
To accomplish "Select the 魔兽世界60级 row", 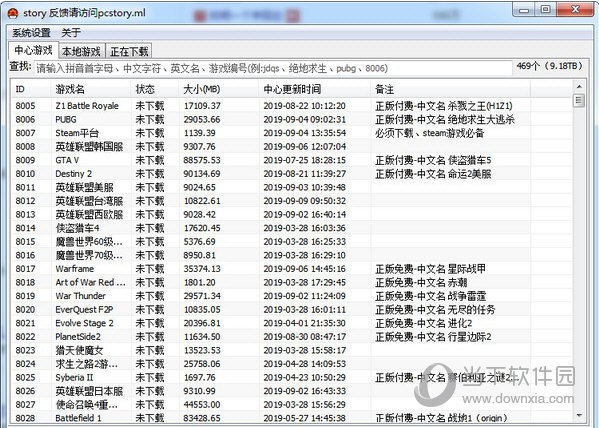I will coord(292,242).
